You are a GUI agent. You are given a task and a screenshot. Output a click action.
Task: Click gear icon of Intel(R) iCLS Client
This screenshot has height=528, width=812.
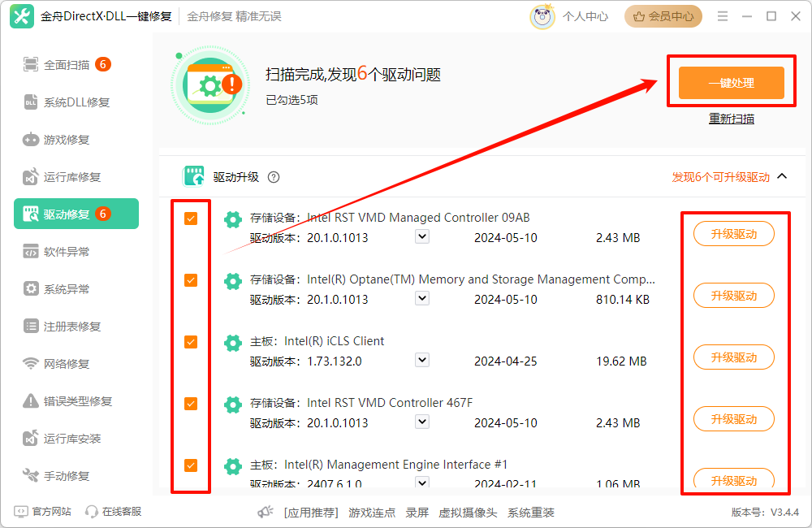[233, 343]
